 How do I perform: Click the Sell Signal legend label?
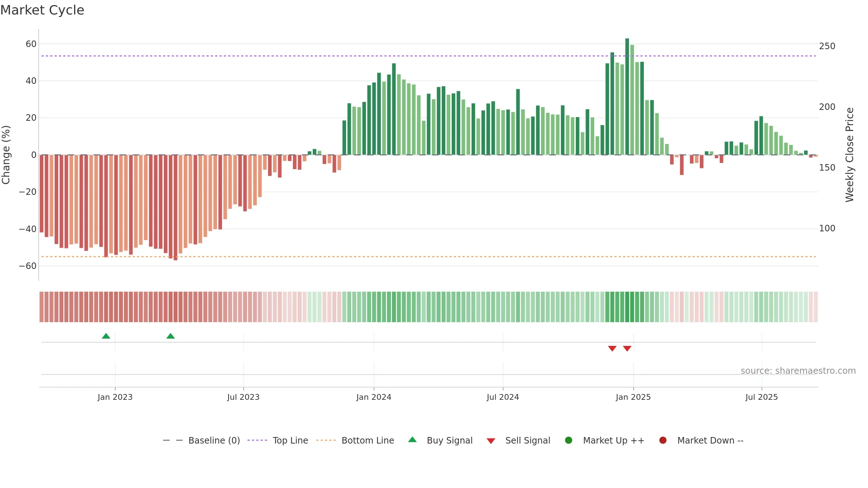pos(528,440)
